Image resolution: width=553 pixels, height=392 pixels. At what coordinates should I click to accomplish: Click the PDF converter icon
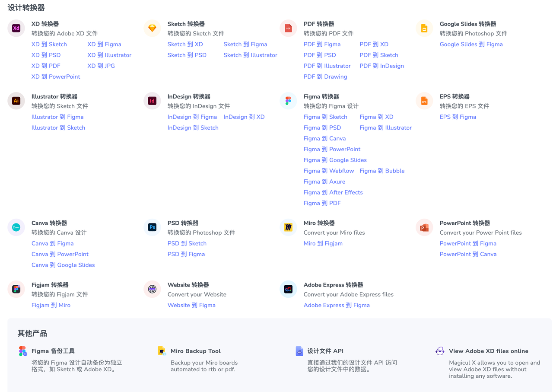pyautogui.click(x=288, y=29)
